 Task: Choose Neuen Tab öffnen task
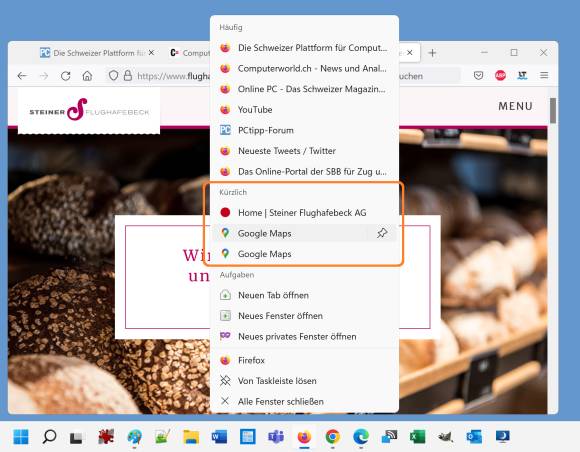pos(304,295)
